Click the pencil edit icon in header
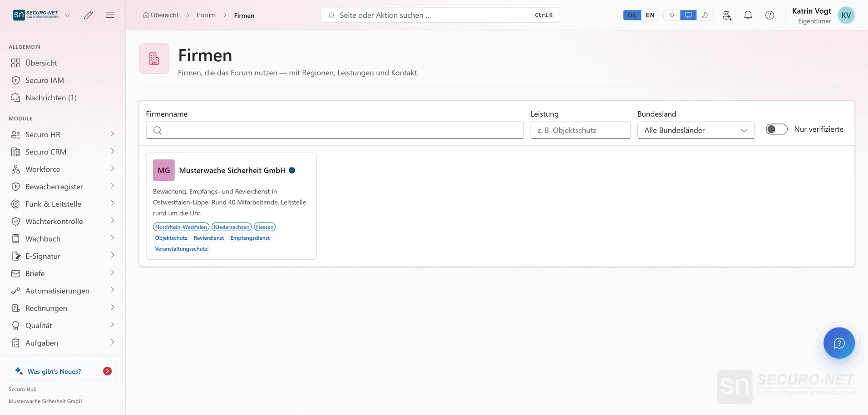This screenshot has width=868, height=415. (x=89, y=15)
